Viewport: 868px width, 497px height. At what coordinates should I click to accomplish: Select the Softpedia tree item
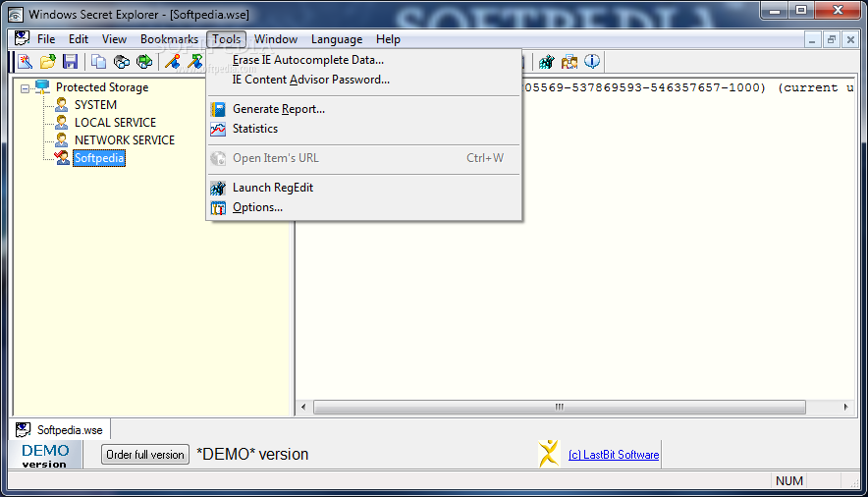click(99, 158)
